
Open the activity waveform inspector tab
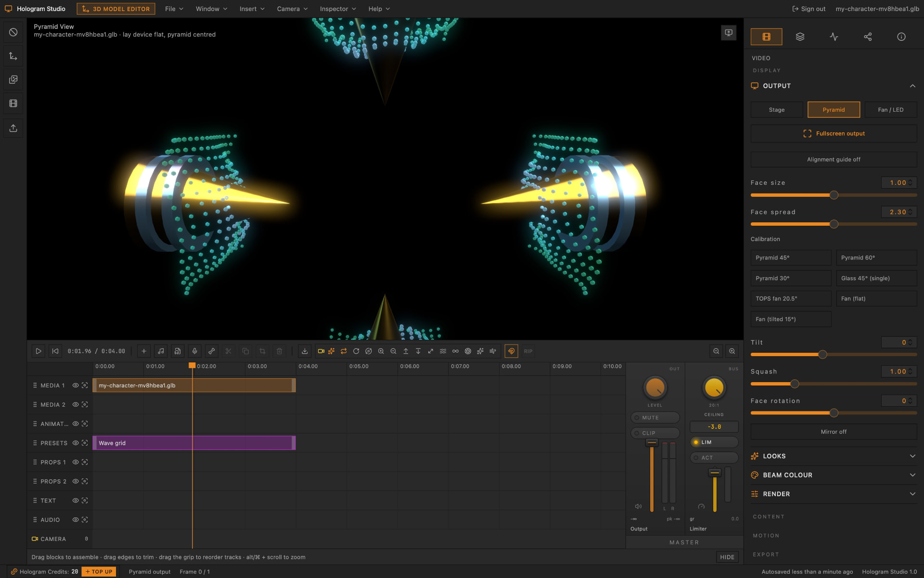coord(834,37)
